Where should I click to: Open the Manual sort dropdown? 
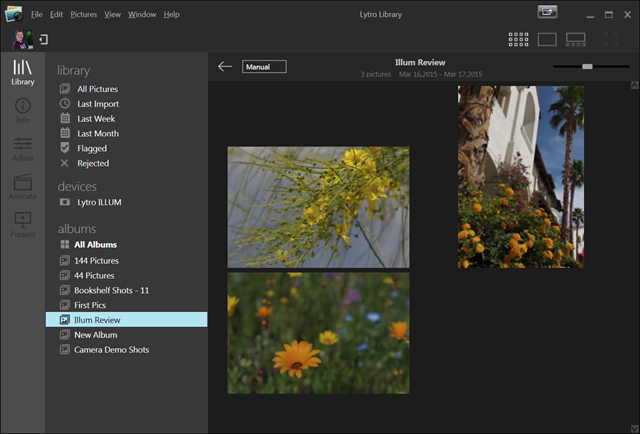click(x=264, y=67)
